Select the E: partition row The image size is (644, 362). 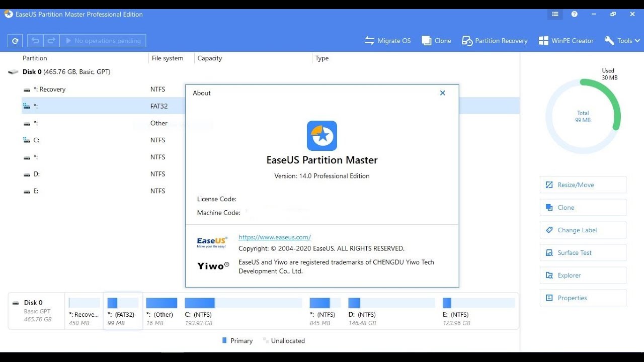pos(103,191)
